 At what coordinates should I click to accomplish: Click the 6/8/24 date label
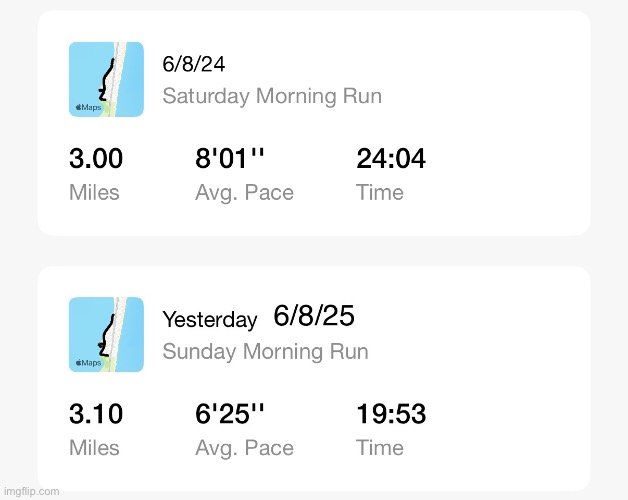(194, 64)
